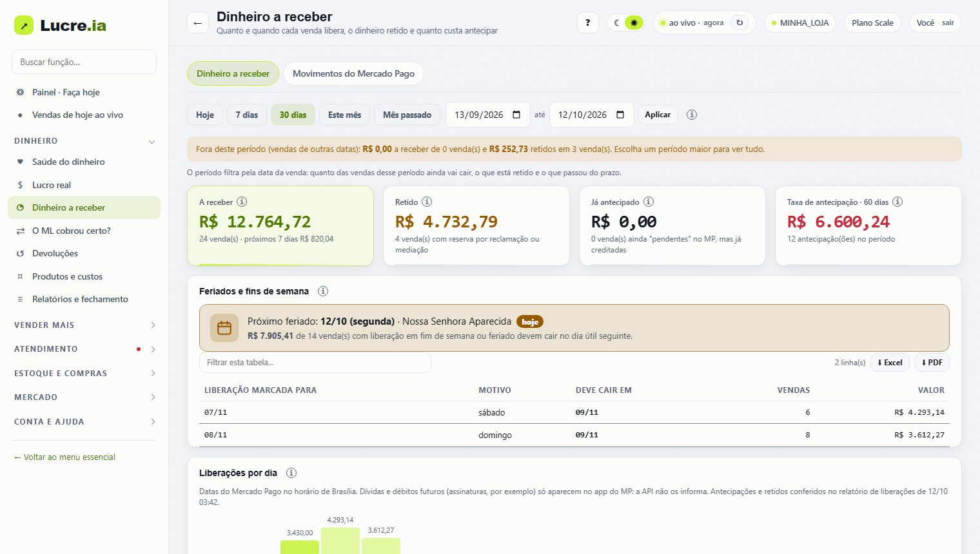
Task: Go back with the arrow button
Action: click(198, 23)
